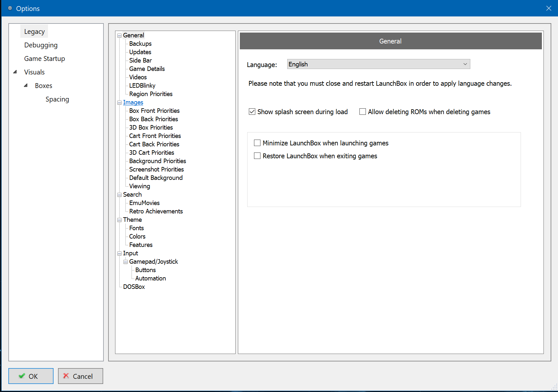558x392 pixels.
Task: Select the Visuals category
Action: [x=34, y=72]
